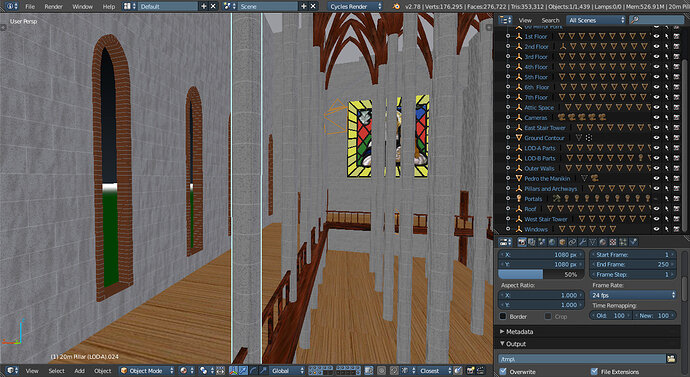The image size is (690, 377).
Task: Expand the Portals group
Action: coord(508,199)
